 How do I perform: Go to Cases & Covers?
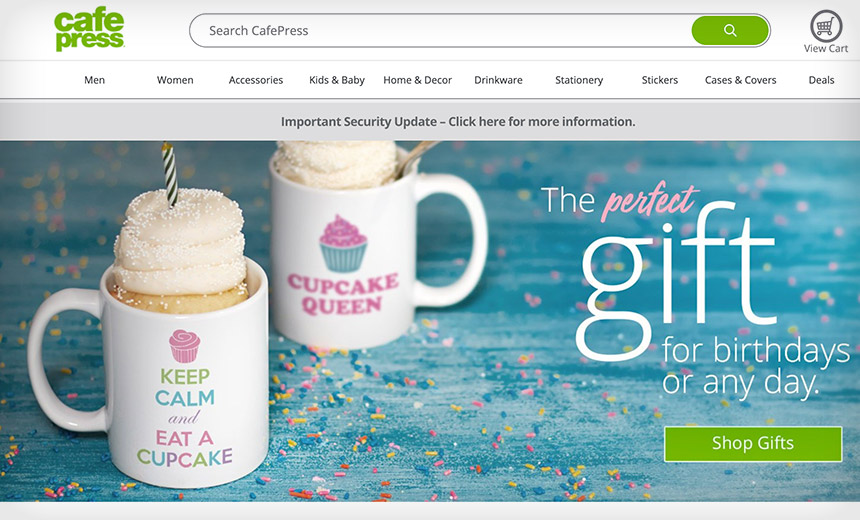740,80
